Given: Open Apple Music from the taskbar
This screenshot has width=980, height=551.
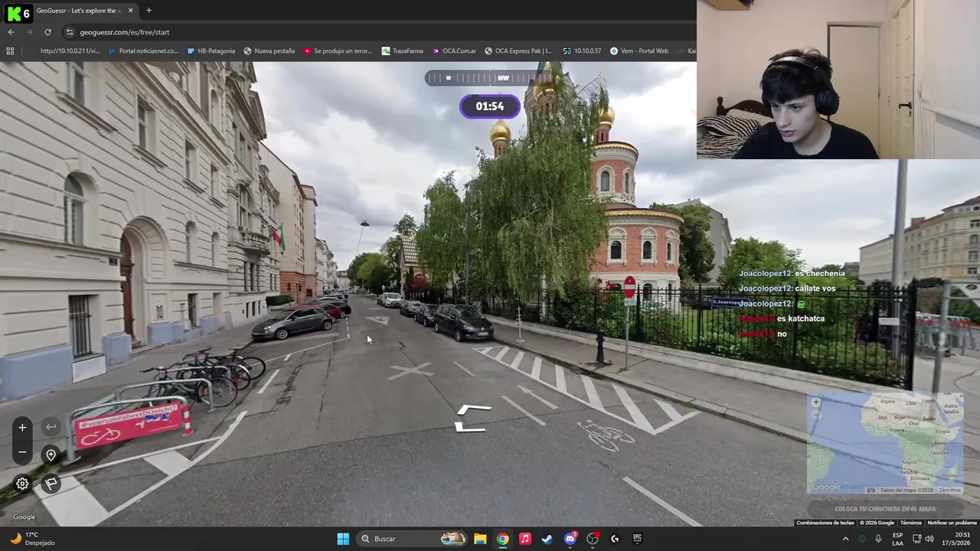Looking at the screenshot, I should pos(524,539).
